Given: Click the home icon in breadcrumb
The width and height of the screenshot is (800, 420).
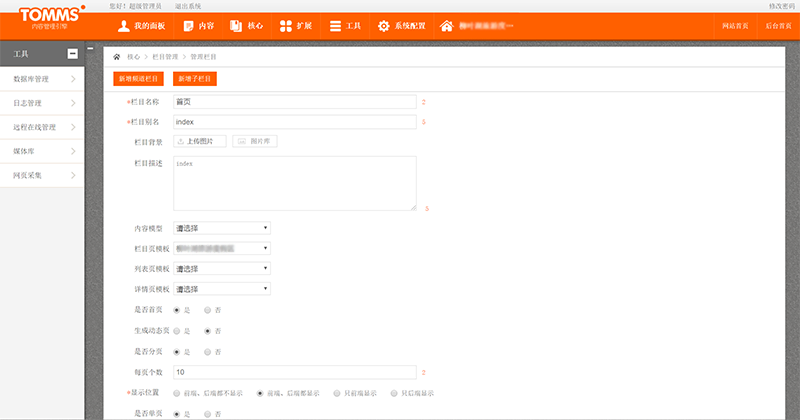Looking at the screenshot, I should click(117, 58).
